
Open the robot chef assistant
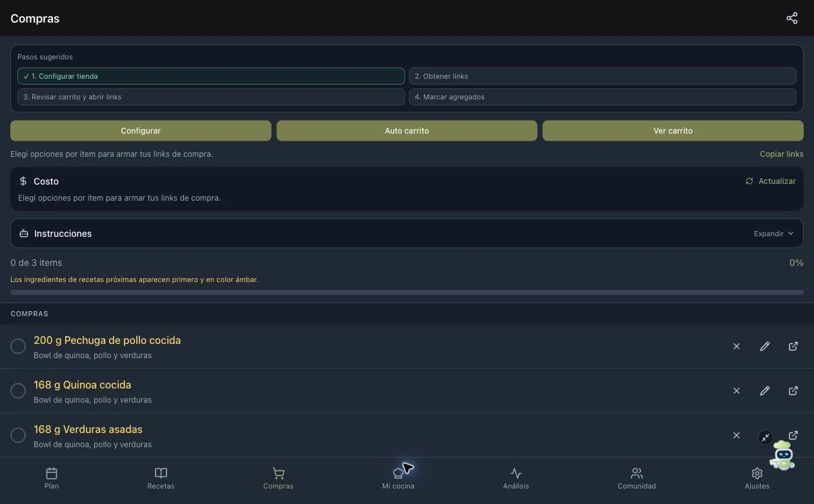783,456
